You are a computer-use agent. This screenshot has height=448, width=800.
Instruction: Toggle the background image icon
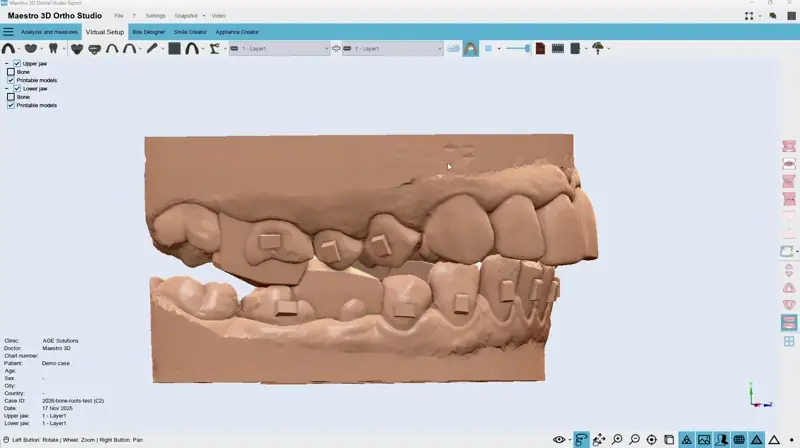tap(704, 439)
